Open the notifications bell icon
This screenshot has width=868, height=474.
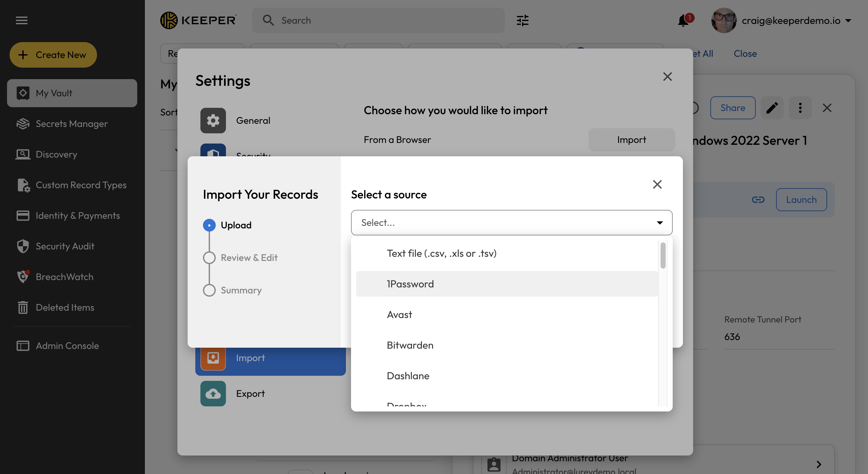pos(683,20)
